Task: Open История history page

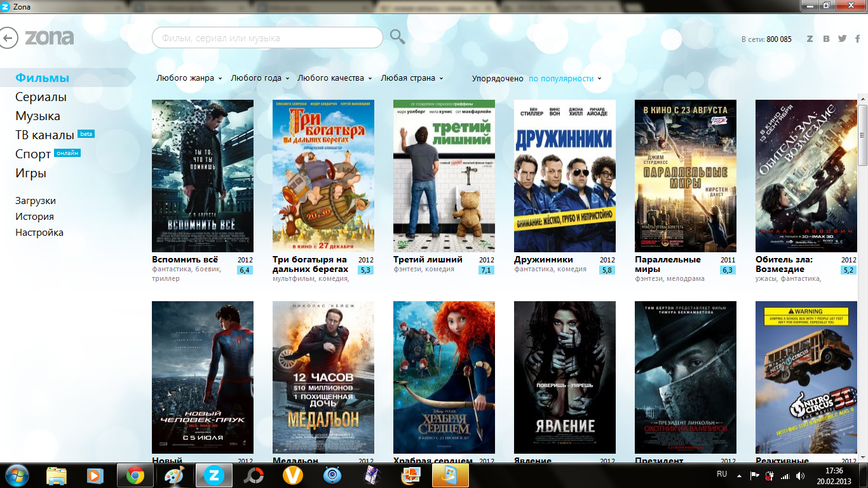Action: click(35, 217)
